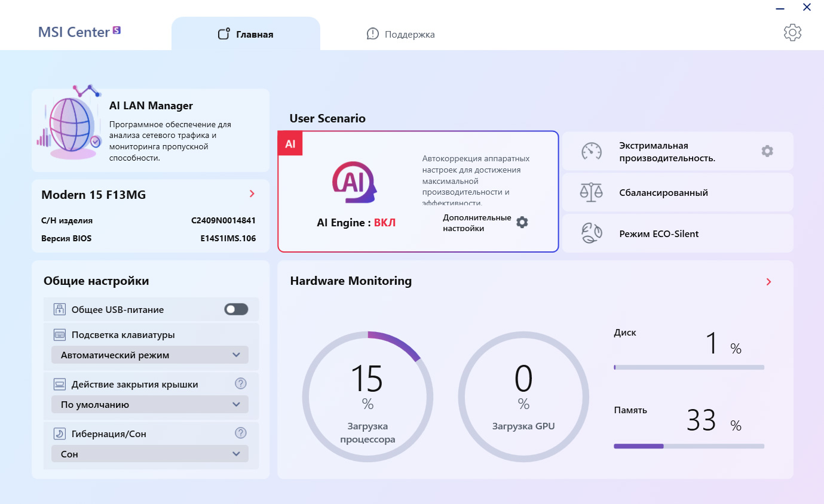
Task: Click the AI Engine : ВКЛ label
Action: (x=356, y=223)
